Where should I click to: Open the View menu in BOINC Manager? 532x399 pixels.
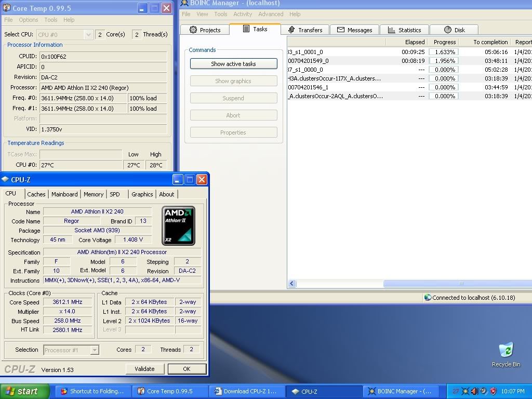point(202,14)
